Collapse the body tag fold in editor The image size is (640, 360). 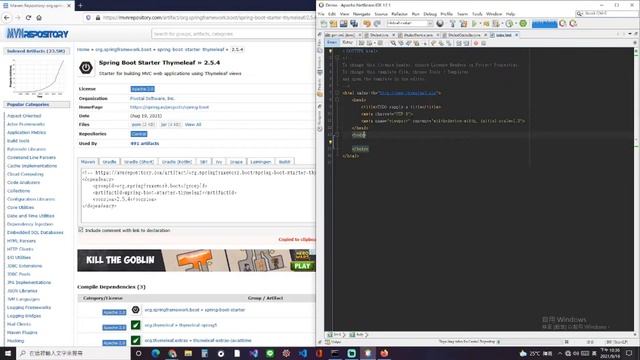tap(337, 135)
